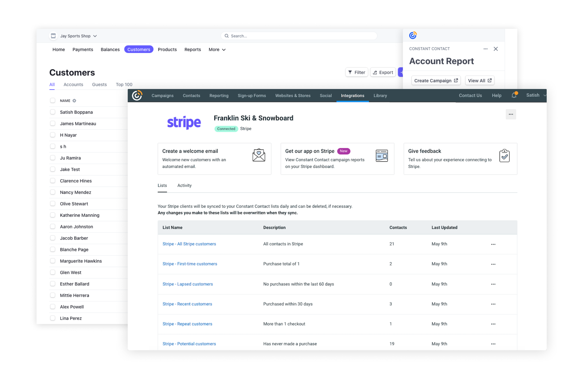Open more options beside Franklin Ski & Snowboard
The height and width of the screenshot is (385, 588).
(511, 114)
